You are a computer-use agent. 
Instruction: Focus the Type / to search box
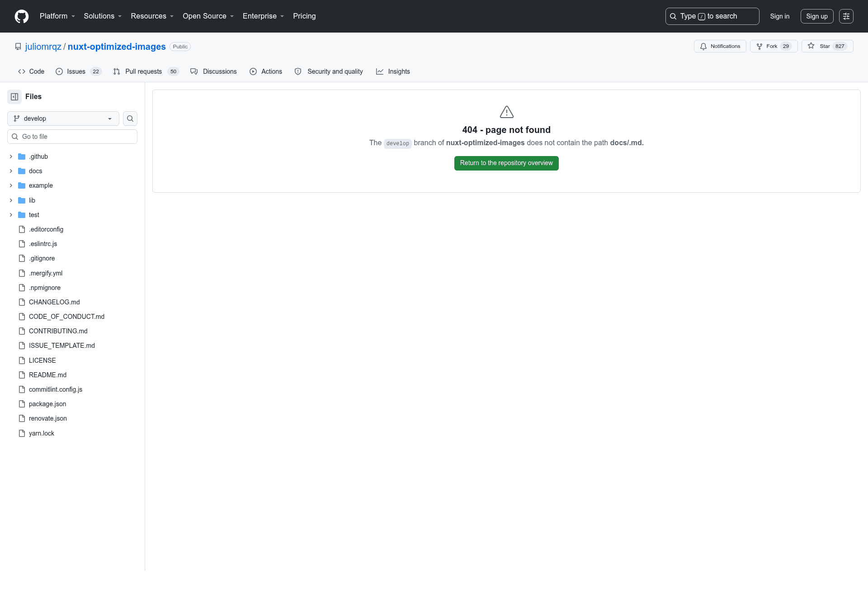pyautogui.click(x=712, y=16)
